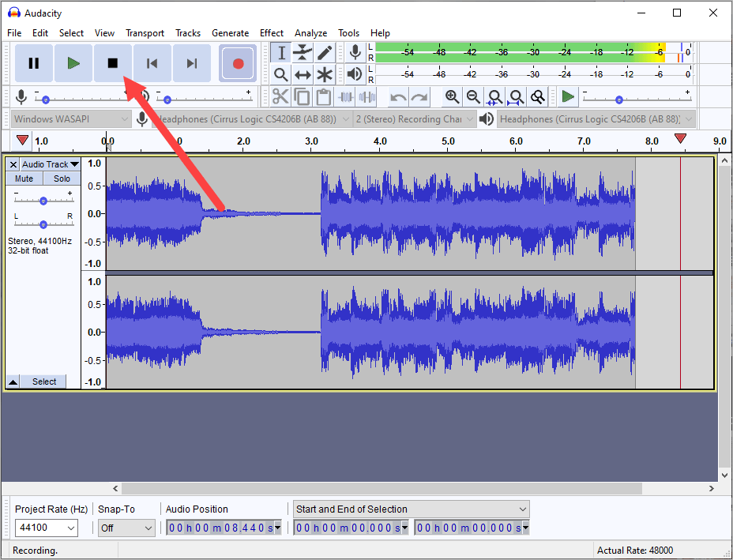Open the Recording Channels dropdown

pos(415,119)
